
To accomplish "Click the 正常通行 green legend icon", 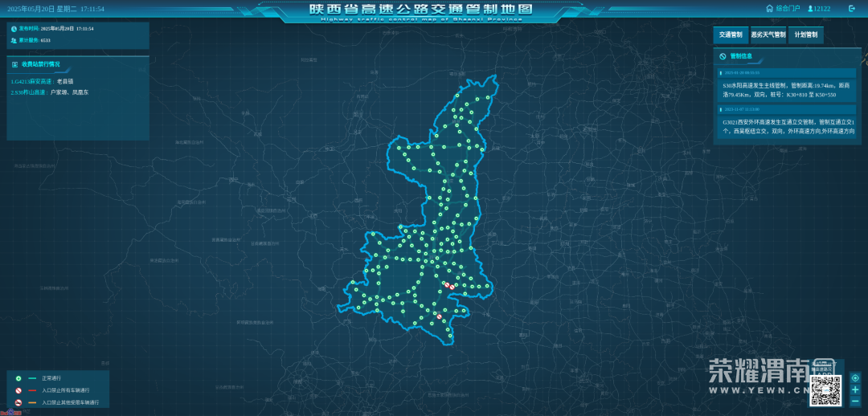I will pos(18,378).
